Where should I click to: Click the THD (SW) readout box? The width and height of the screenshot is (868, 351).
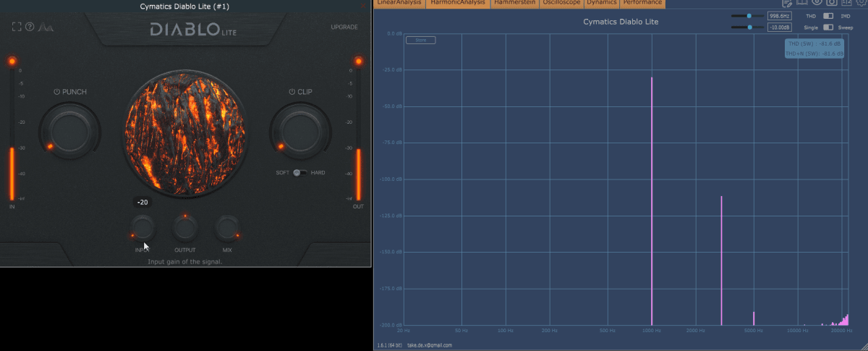(x=814, y=48)
